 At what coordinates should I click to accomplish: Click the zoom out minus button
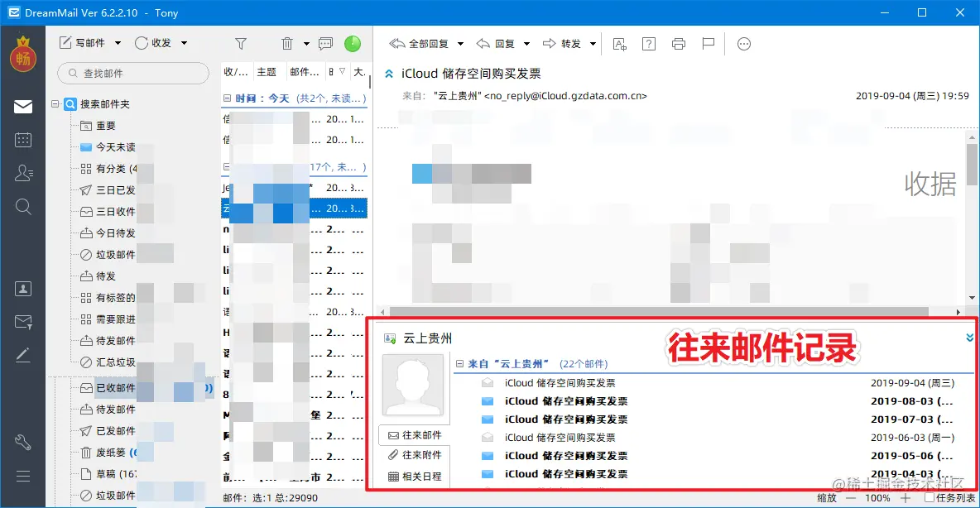pyautogui.click(x=851, y=498)
